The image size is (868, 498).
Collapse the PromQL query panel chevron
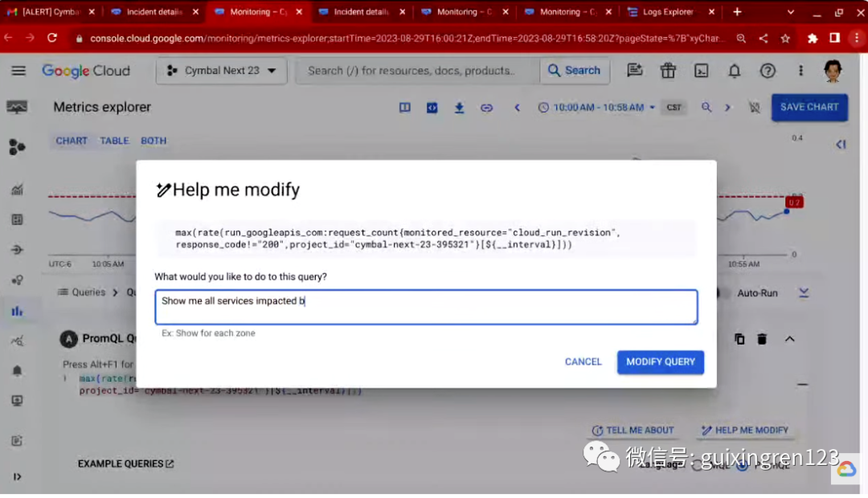pyautogui.click(x=789, y=339)
